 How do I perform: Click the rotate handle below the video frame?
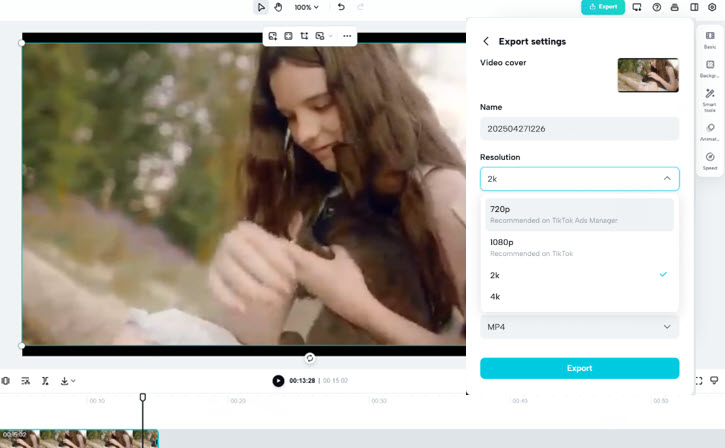point(310,358)
